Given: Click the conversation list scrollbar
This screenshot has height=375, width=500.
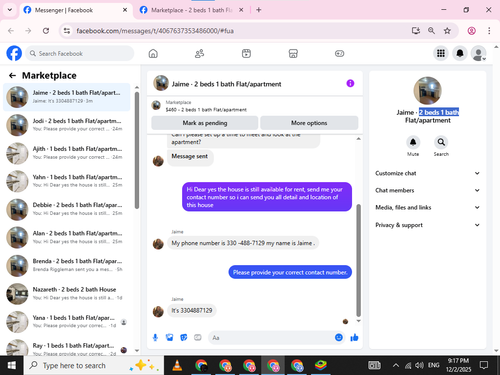Looking at the screenshot, I should point(137,150).
